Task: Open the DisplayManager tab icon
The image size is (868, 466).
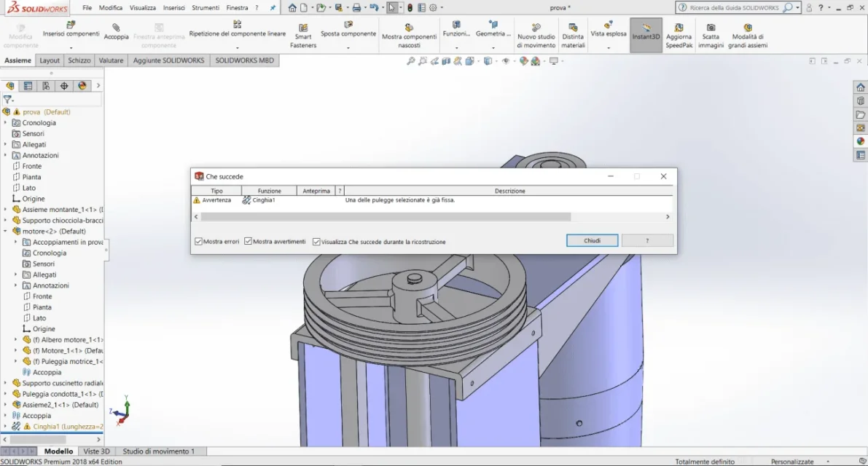Action: [82, 86]
